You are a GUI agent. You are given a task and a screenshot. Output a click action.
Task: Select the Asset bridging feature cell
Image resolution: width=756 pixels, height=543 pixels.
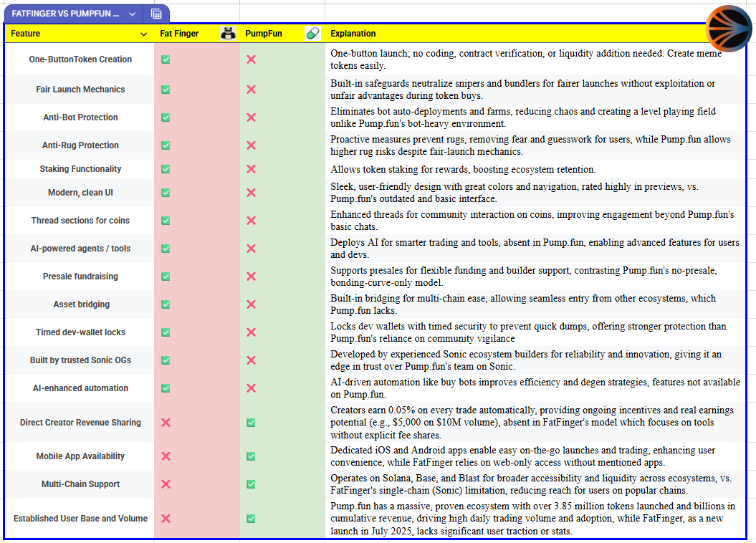[x=80, y=304]
